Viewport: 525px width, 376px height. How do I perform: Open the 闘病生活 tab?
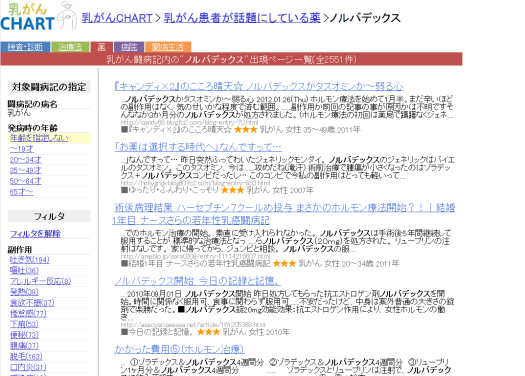168,47
